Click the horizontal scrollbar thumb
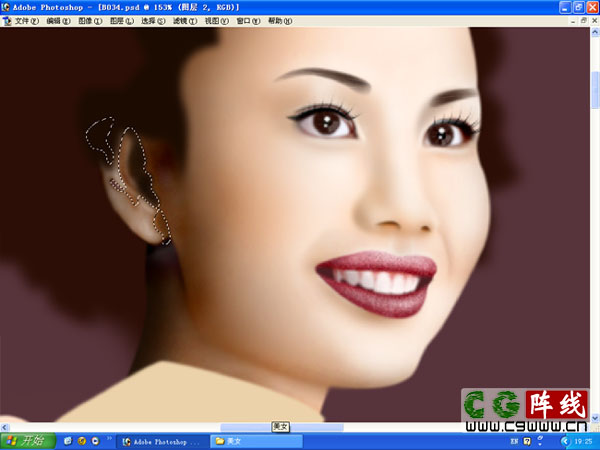Viewport: 600px width, 450px height. (282, 427)
